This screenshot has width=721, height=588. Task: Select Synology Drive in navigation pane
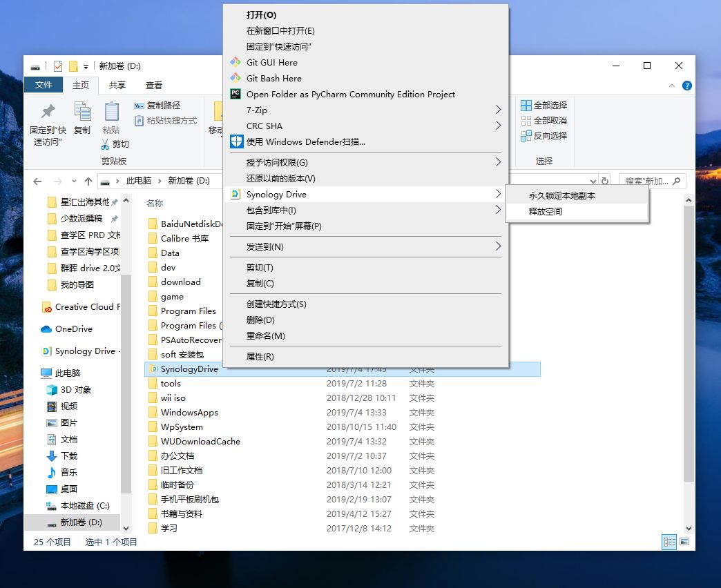click(x=81, y=351)
